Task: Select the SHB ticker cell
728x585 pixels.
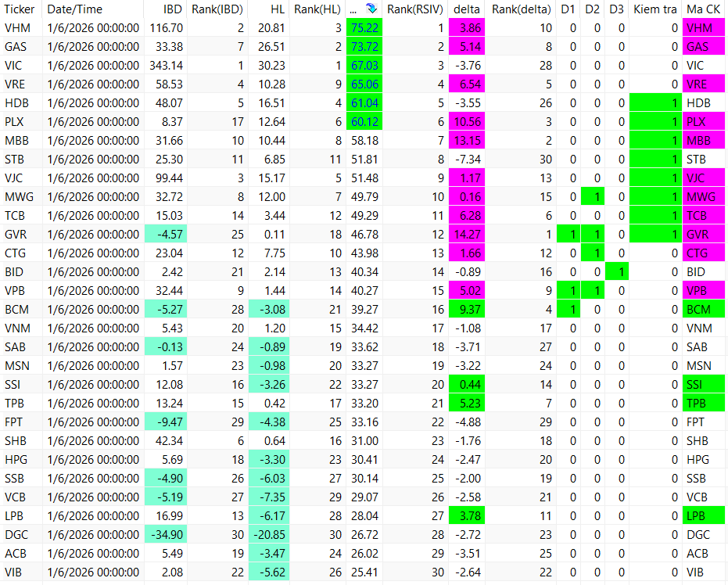Action: [21, 441]
